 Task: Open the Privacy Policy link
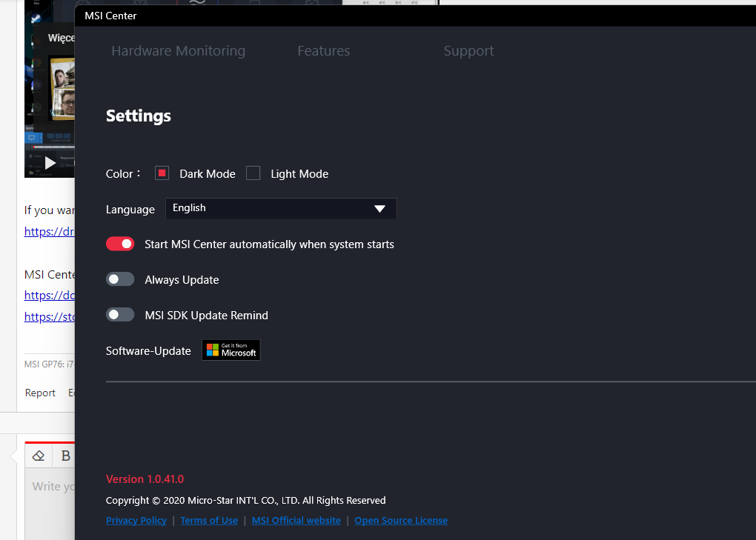tap(136, 520)
